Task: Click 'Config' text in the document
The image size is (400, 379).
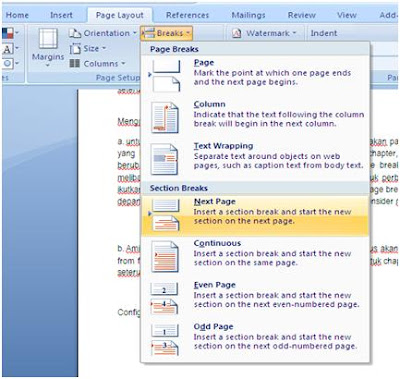Action: 129,312
